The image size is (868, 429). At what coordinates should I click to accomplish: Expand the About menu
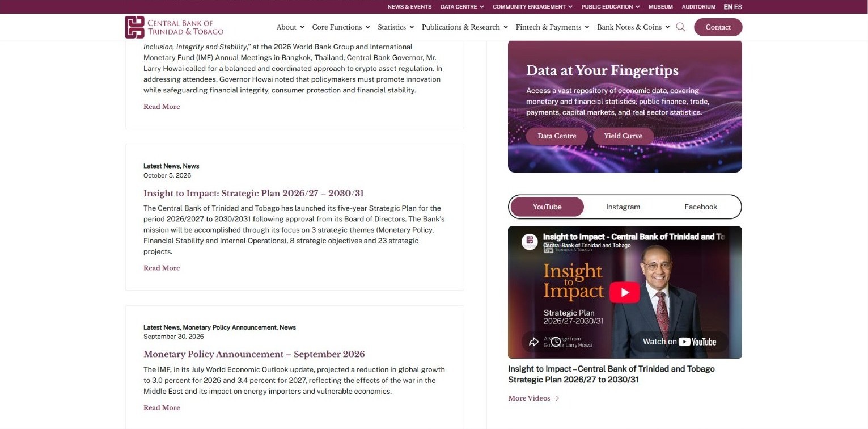[x=290, y=27]
